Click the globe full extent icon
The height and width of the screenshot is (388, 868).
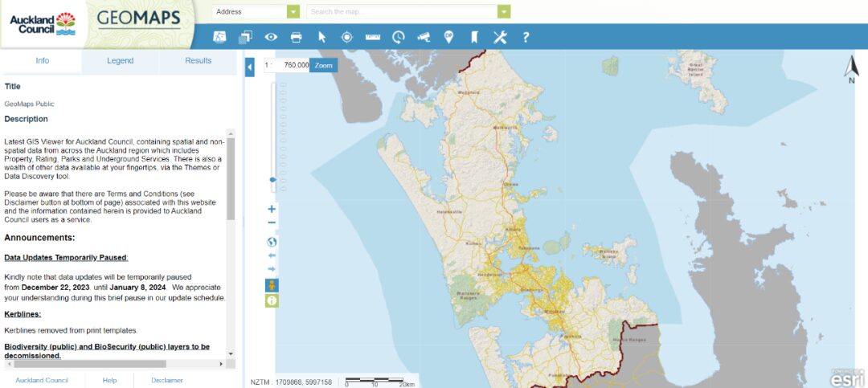(272, 242)
